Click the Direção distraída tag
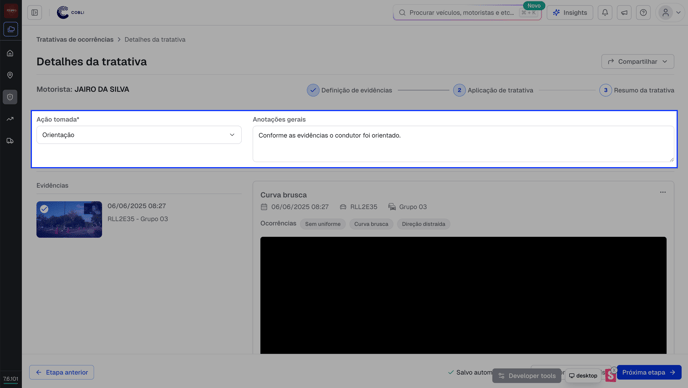Viewport: 688px width, 388px height. click(x=423, y=224)
